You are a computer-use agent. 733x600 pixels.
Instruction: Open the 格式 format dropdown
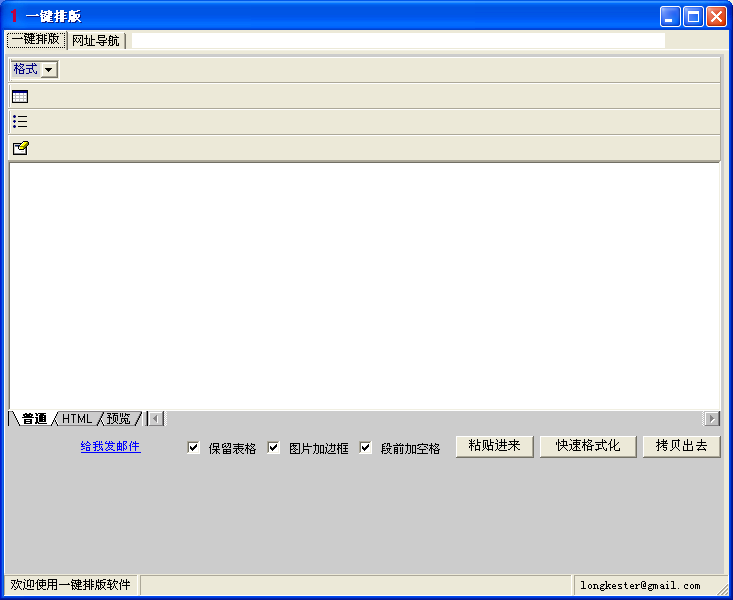coord(49,70)
